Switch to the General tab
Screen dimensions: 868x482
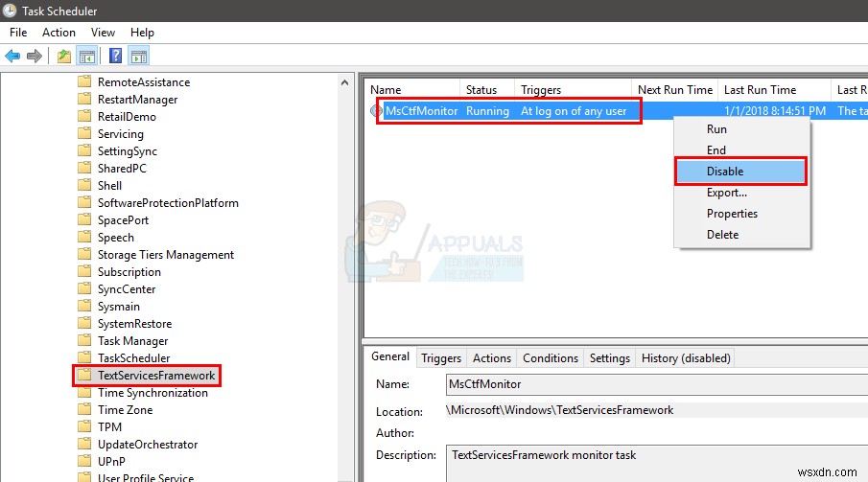click(x=390, y=356)
